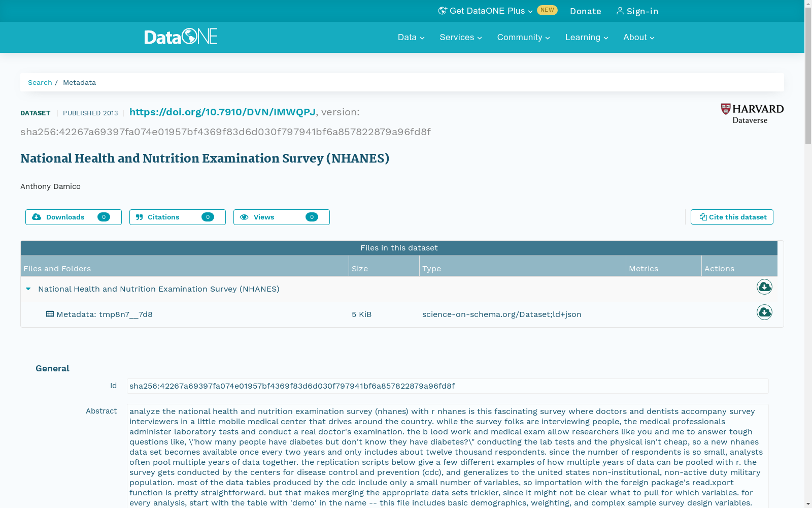The image size is (812, 508).
Task: Open the About dropdown menu
Action: click(639, 37)
